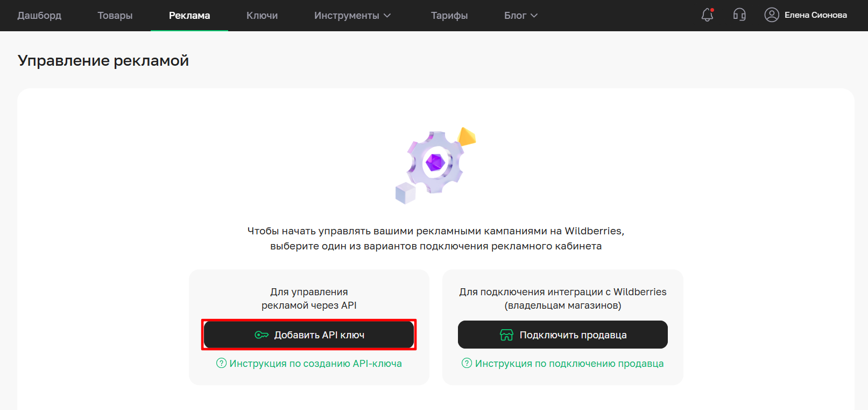Open the Ключи tab

[262, 16]
